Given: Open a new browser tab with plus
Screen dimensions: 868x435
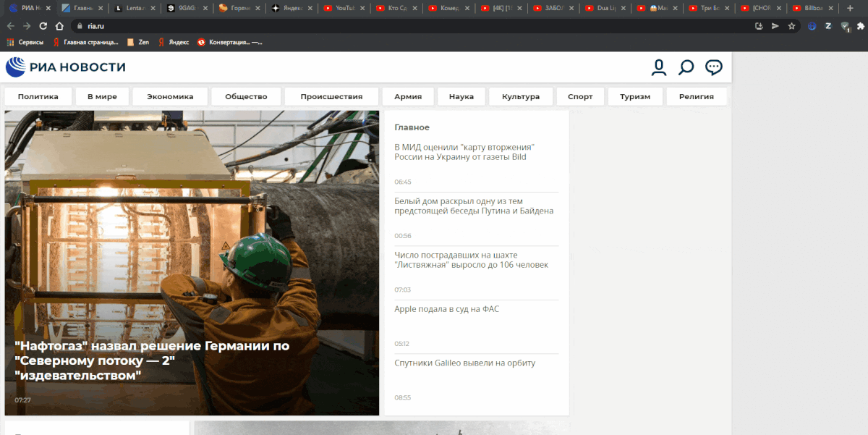Looking at the screenshot, I should [850, 8].
